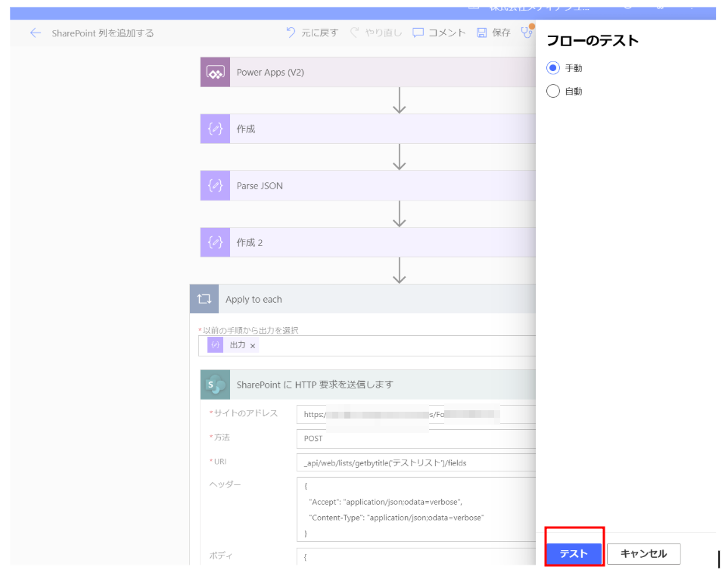Save the flow with 保存

tap(494, 33)
